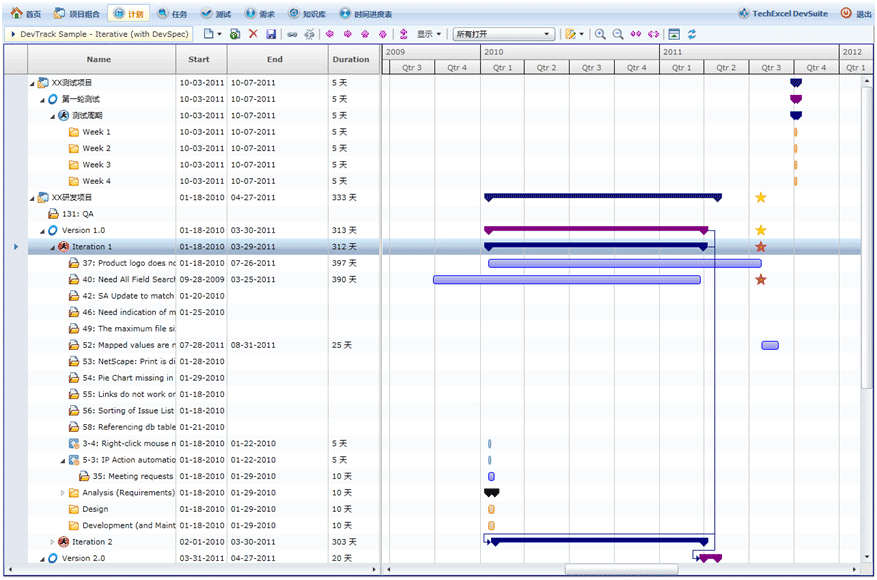This screenshot has height=580, width=877.
Task: Click the new document icon in toolbar
Action: [x=207, y=34]
